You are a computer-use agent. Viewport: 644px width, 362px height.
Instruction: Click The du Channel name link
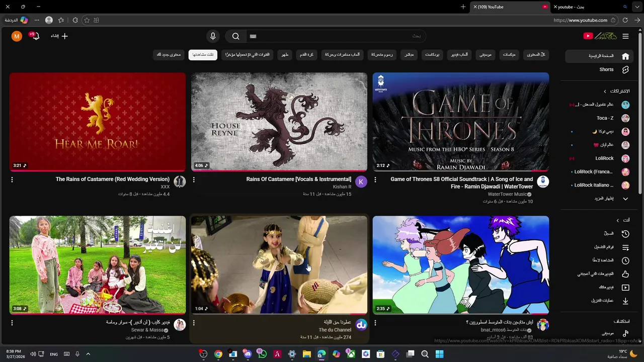pyautogui.click(x=335, y=330)
